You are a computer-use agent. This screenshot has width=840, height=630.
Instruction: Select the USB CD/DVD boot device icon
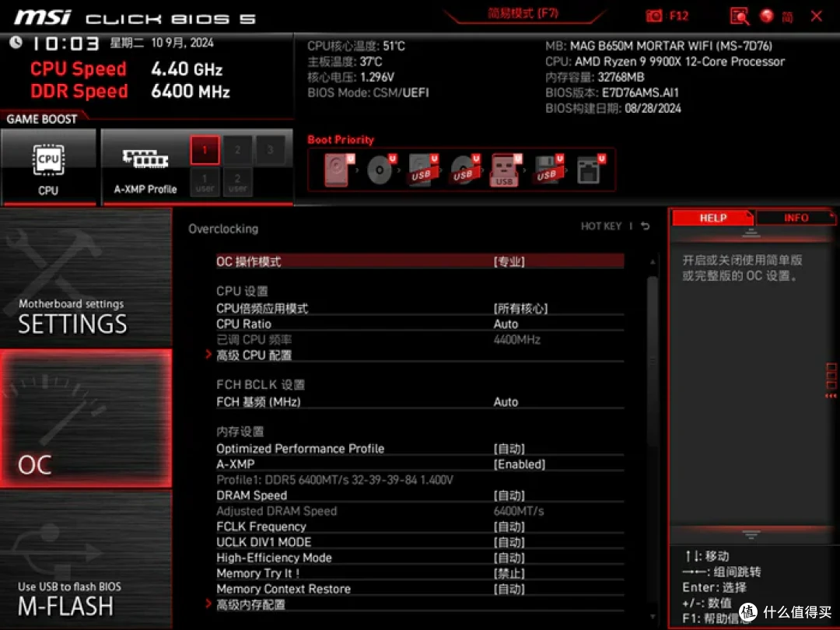[x=464, y=170]
